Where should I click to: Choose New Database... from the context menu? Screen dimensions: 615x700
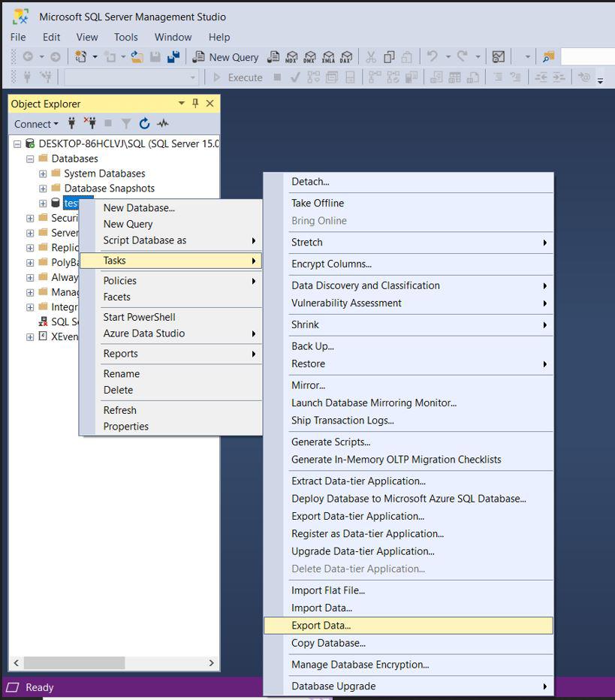pos(171,207)
